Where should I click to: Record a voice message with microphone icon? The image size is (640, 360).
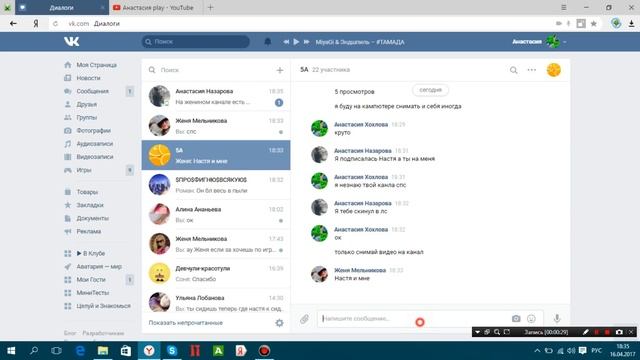click(557, 318)
